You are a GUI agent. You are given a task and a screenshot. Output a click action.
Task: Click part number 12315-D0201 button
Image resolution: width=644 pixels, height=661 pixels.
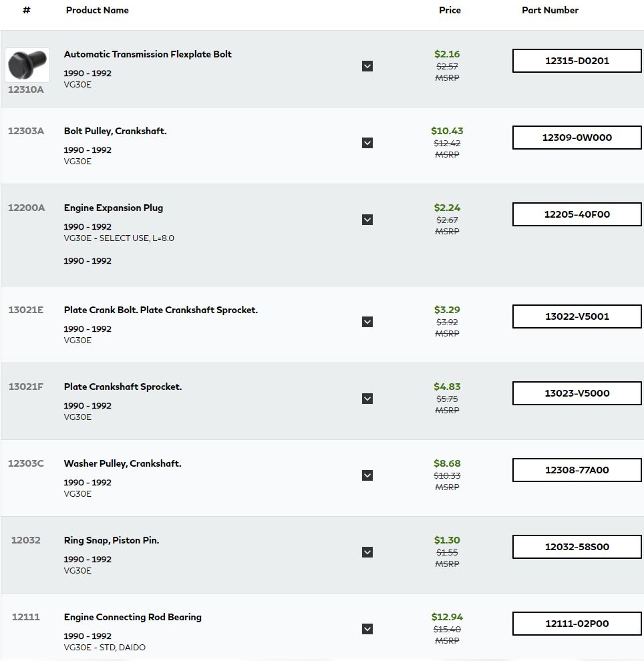coord(577,61)
